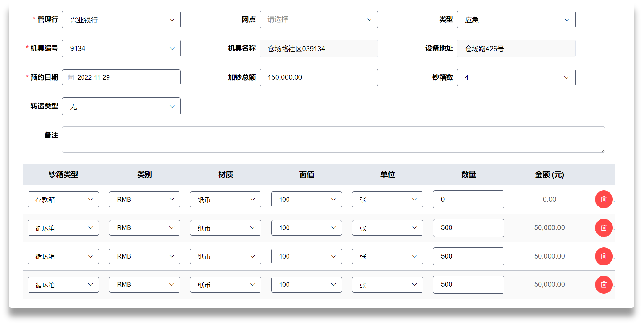The image size is (644, 326).
Task: Click inside the 备注 text area
Action: click(333, 140)
